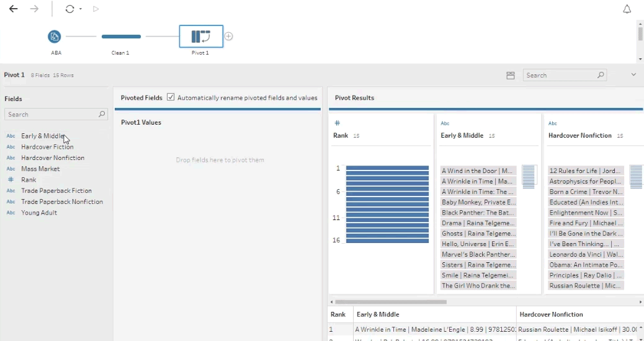Select the Pivot 1 step icon
The image size is (644, 341).
200,37
